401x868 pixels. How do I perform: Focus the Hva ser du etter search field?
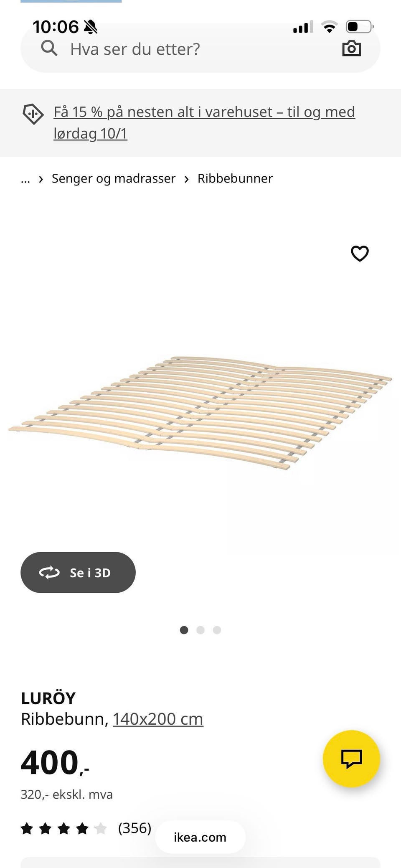(200, 49)
